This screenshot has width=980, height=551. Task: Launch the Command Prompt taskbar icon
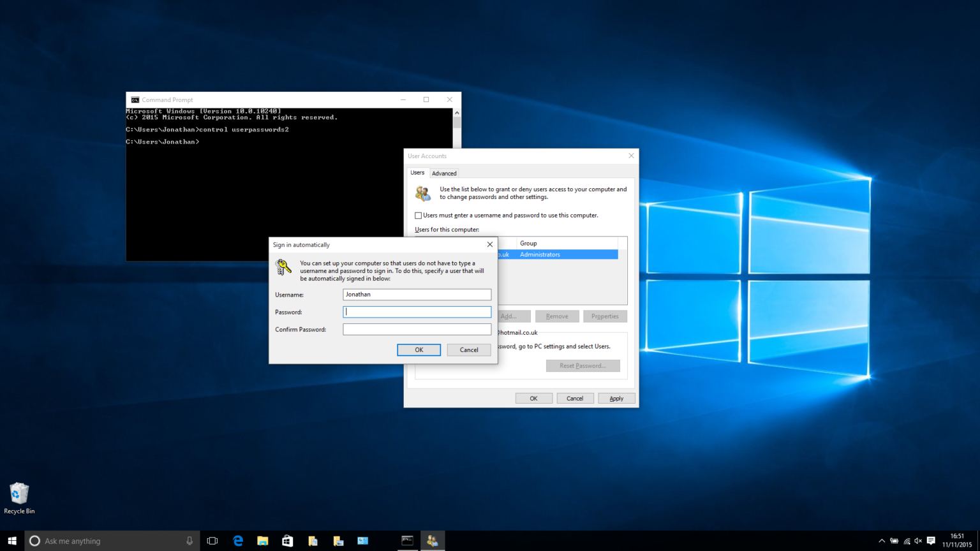(408, 540)
